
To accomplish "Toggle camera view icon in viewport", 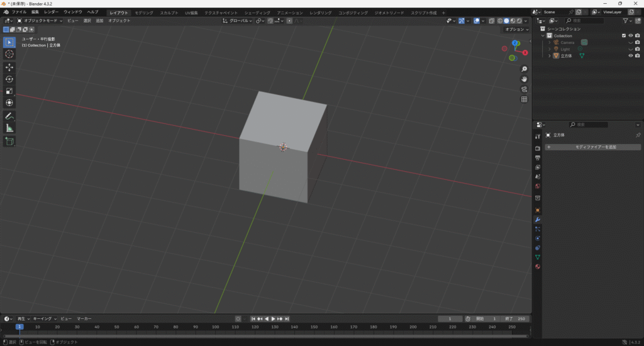I will click(524, 89).
